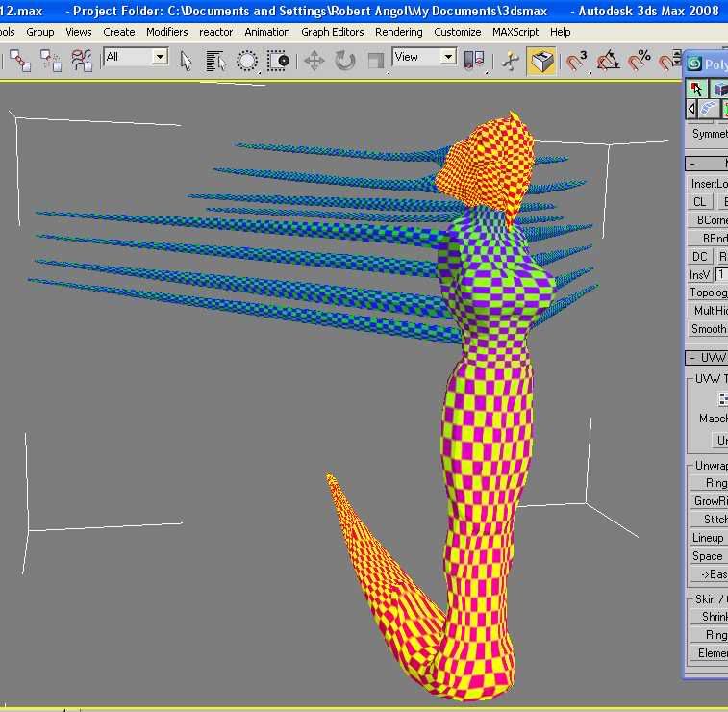Choose the Select and Move tool
This screenshot has height=712, width=728.
pyautogui.click(x=314, y=61)
